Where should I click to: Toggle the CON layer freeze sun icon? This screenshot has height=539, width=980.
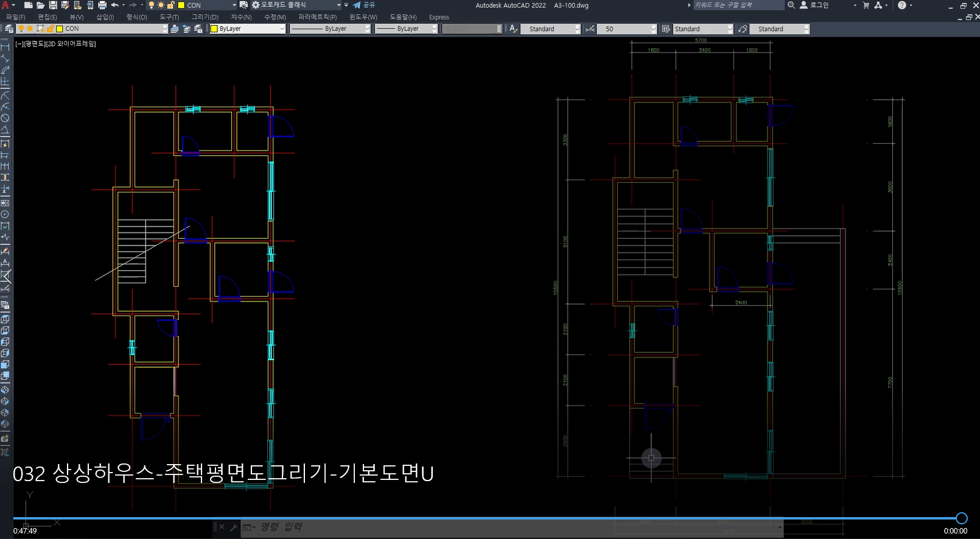coord(30,29)
